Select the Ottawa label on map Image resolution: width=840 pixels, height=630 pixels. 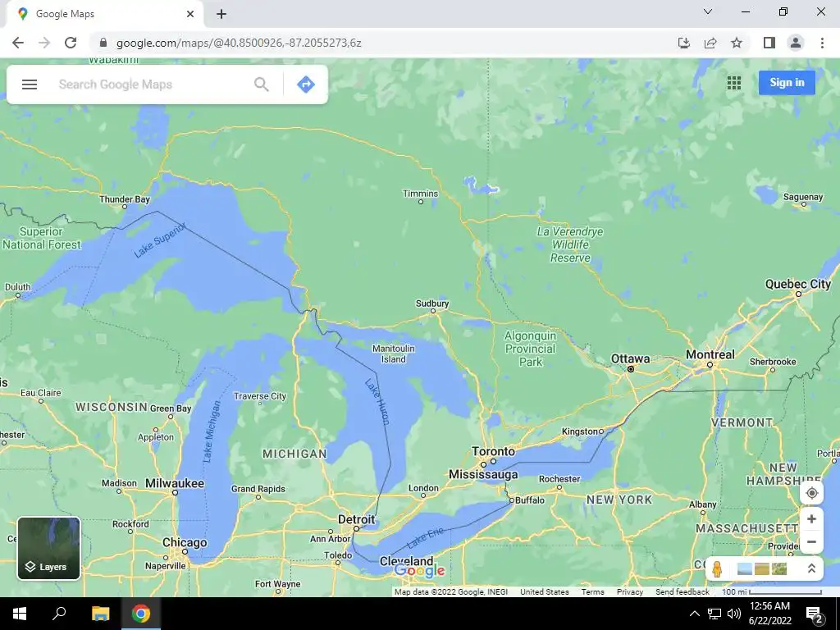click(x=631, y=358)
